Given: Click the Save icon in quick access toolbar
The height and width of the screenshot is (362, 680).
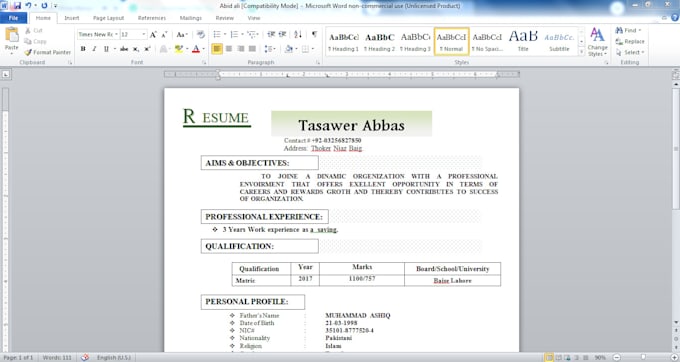Looking at the screenshot, I should tap(16, 6).
